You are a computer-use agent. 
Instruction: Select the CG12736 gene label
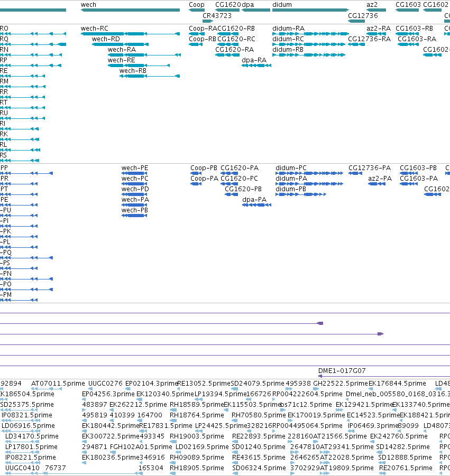363,15
